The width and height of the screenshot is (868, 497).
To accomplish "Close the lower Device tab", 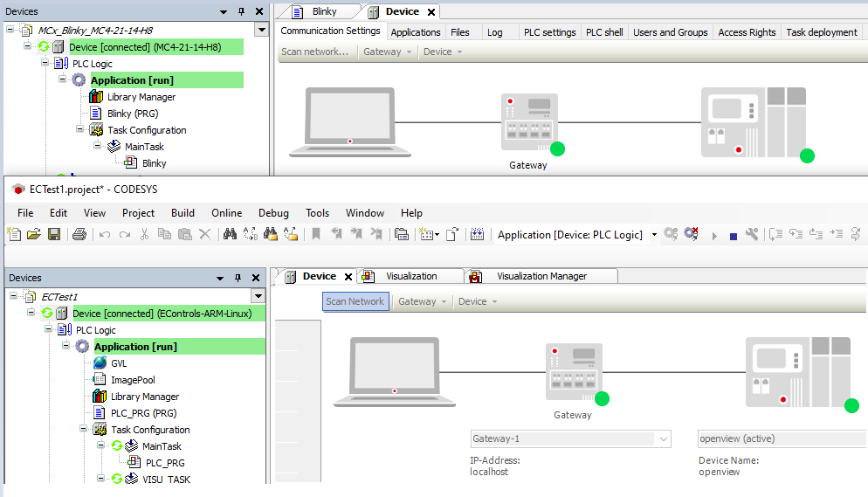I will (348, 277).
